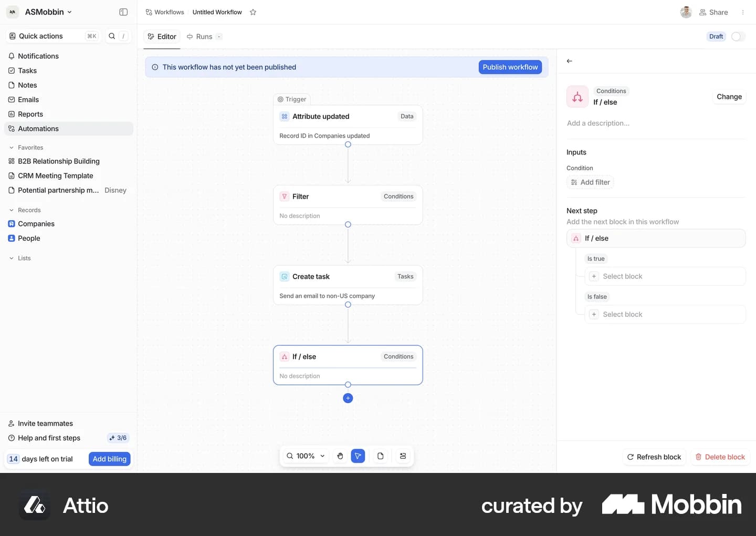Click the Companies records icon
This screenshot has width=756, height=536.
click(12, 224)
